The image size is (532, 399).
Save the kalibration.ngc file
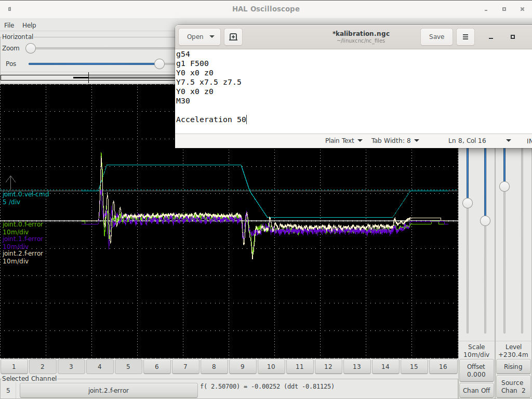point(436,37)
